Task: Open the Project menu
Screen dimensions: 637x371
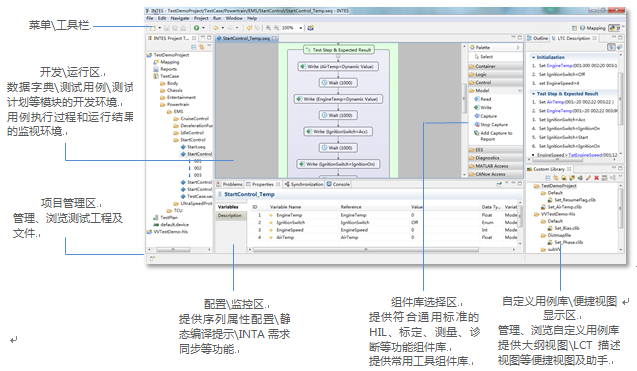Action: pyautogui.click(x=201, y=18)
